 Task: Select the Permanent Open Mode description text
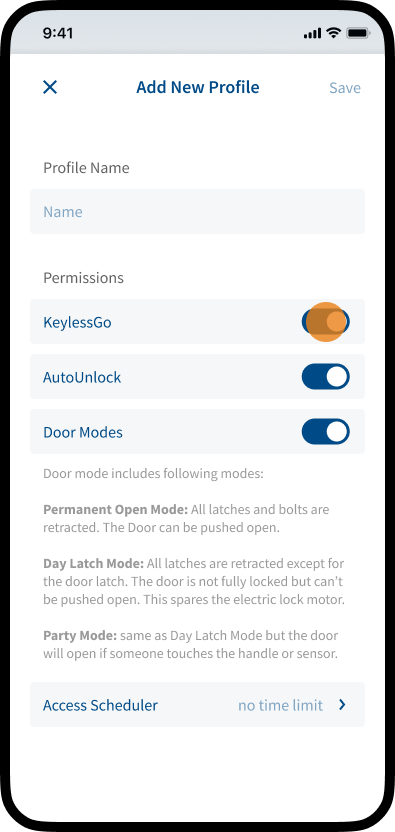coord(186,519)
